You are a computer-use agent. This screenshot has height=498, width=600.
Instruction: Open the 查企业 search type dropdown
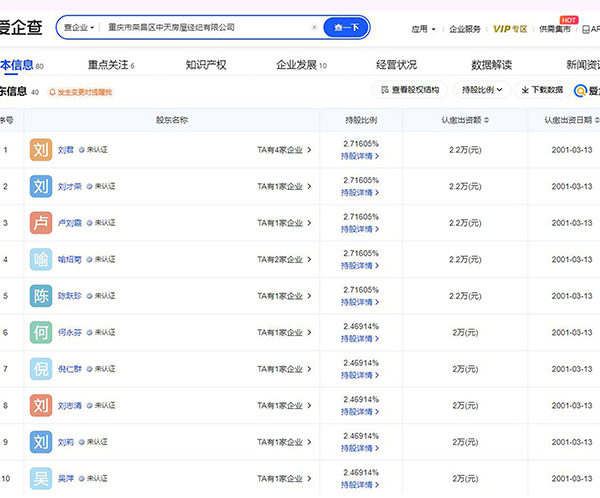pos(78,28)
